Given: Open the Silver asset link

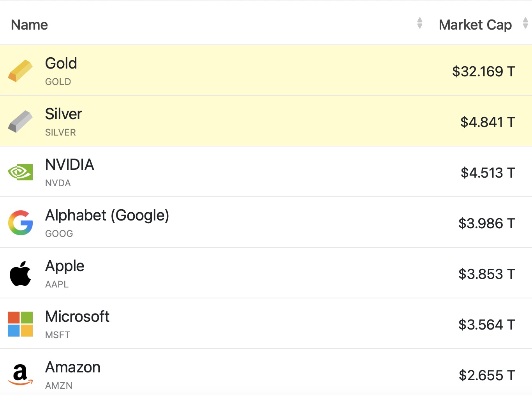Looking at the screenshot, I should (x=63, y=114).
